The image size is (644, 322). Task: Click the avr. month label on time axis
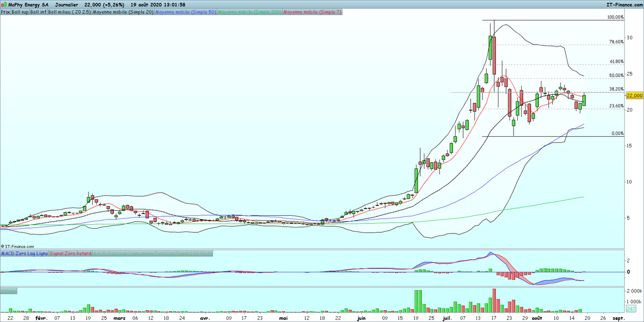pyautogui.click(x=204, y=318)
